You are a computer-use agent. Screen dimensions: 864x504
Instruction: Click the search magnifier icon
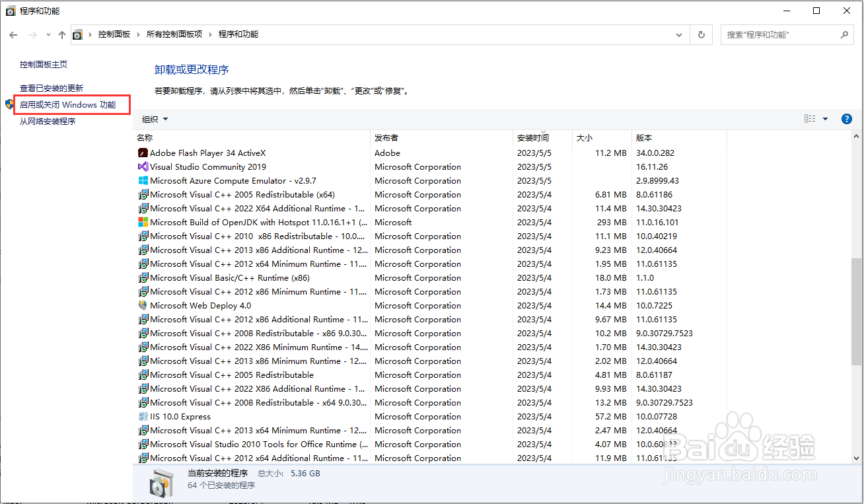845,34
